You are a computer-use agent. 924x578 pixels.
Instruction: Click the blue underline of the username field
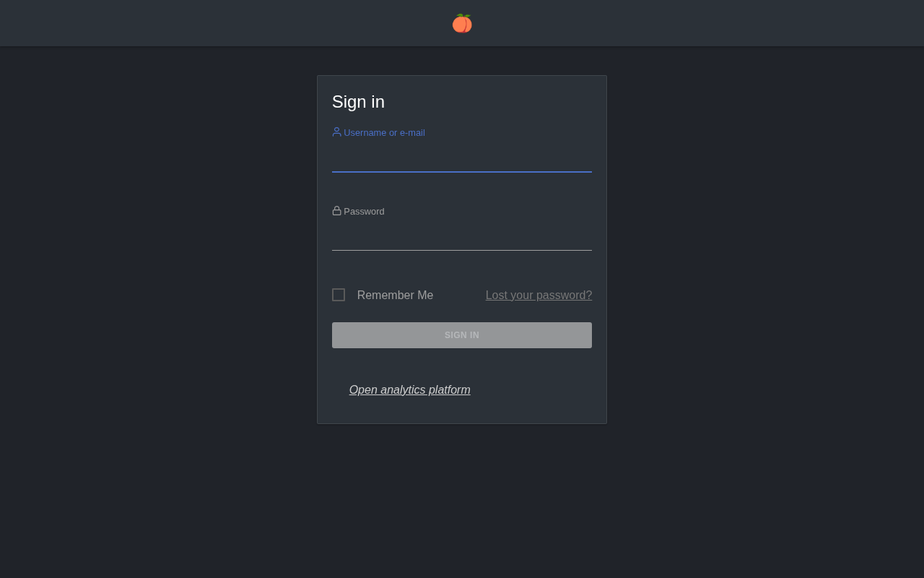(462, 172)
